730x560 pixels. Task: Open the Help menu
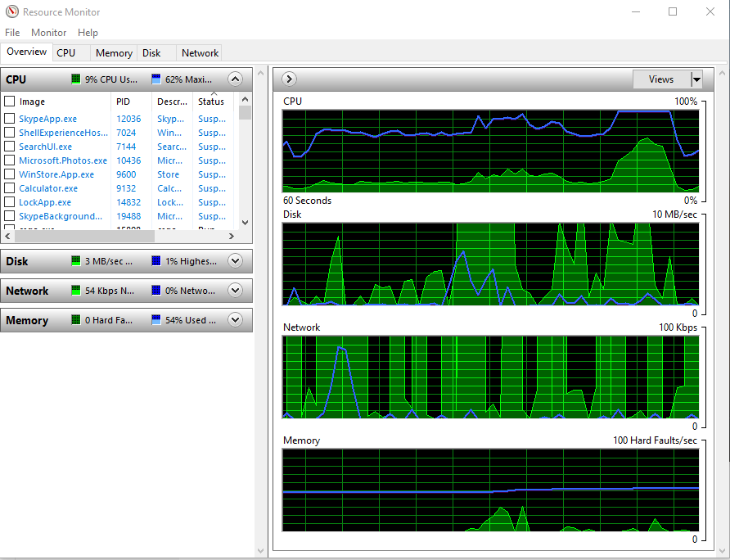(x=88, y=33)
